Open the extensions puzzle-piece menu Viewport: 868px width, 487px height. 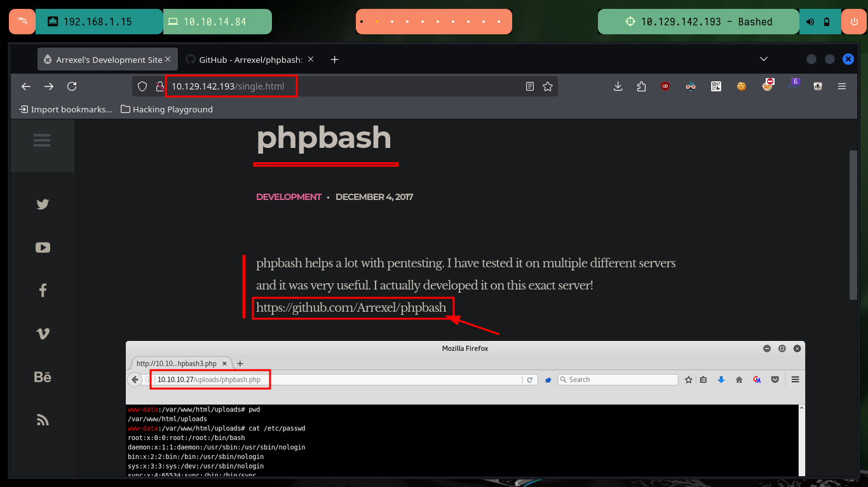click(641, 86)
